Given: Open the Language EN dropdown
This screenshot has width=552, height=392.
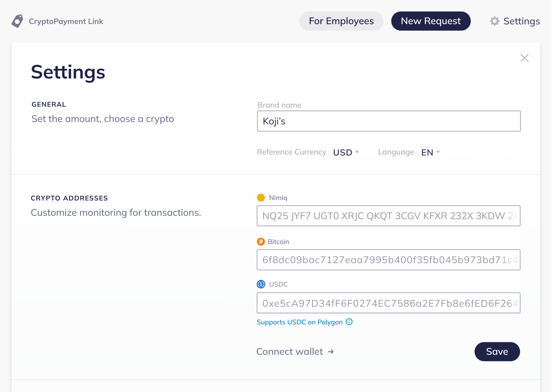Looking at the screenshot, I should coord(431,152).
